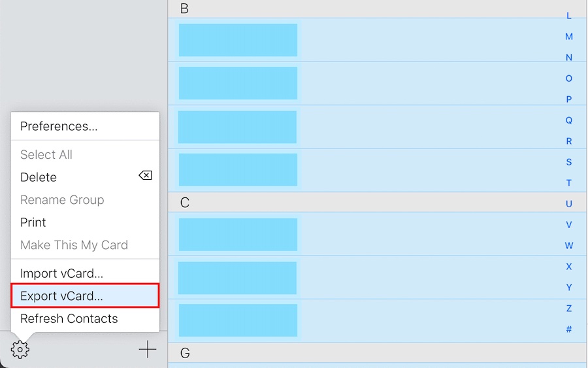Jump to letter S in index
The width and height of the screenshot is (588, 368).
point(569,162)
